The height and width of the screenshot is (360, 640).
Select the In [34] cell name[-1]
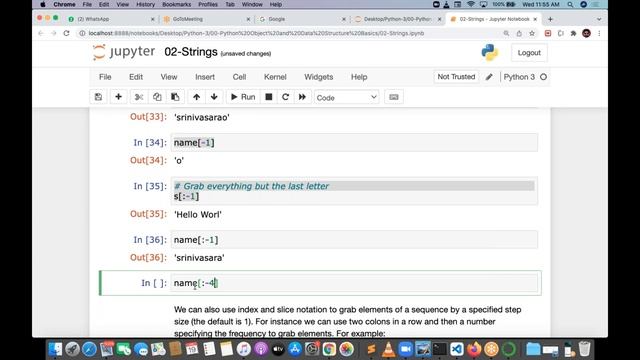[354, 142]
